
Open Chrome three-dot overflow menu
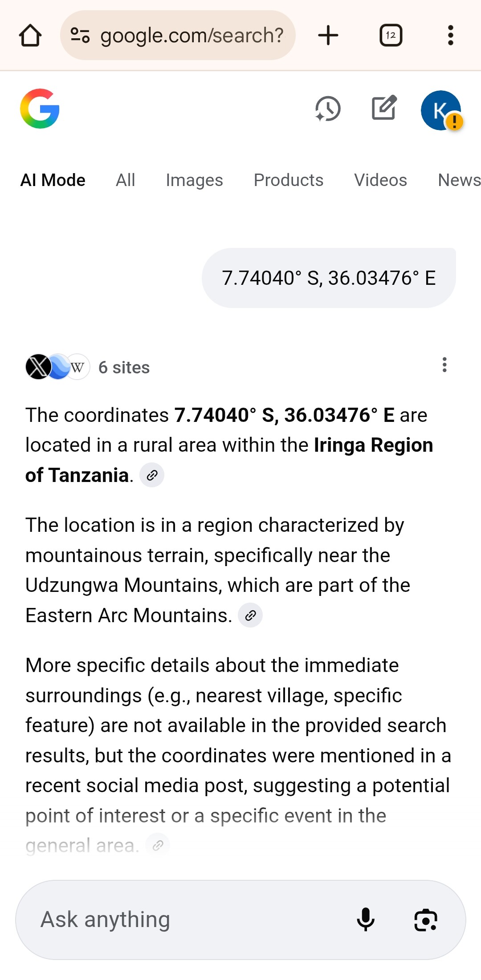pyautogui.click(x=450, y=35)
